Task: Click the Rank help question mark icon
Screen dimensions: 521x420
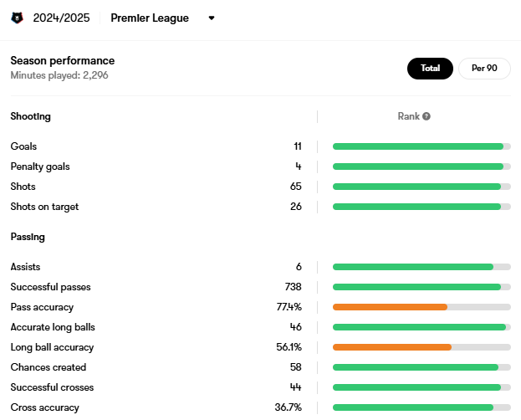Action: 427,116
